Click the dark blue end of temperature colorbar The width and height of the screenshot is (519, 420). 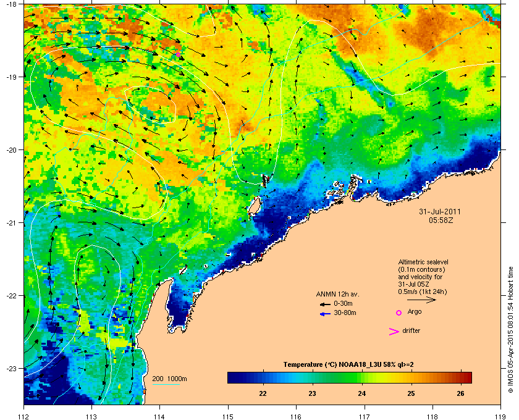coord(231,377)
